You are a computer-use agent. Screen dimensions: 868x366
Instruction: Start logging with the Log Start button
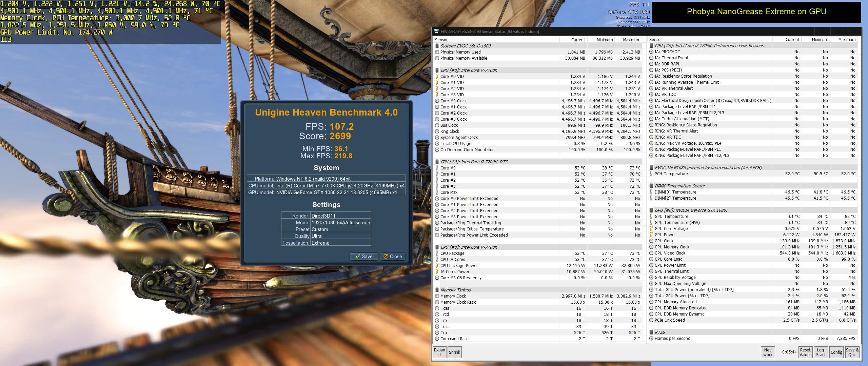point(821,352)
